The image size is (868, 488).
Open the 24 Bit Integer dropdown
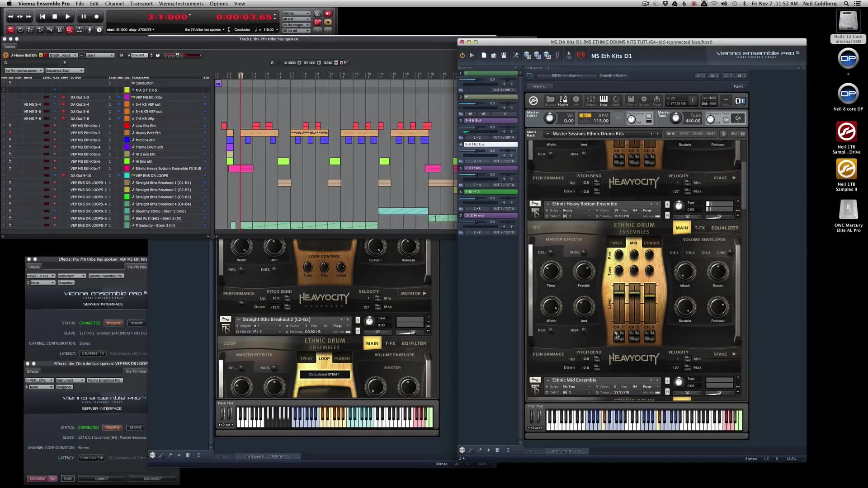(x=296, y=25)
